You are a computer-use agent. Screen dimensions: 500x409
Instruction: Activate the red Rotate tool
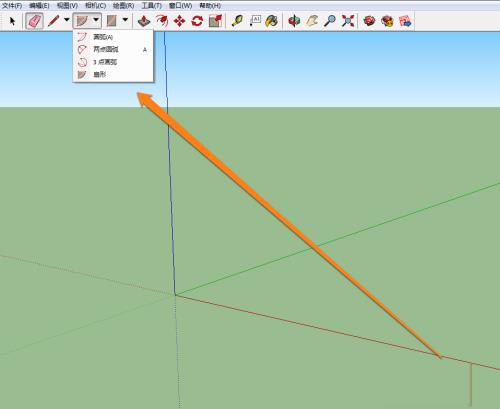[x=197, y=21]
